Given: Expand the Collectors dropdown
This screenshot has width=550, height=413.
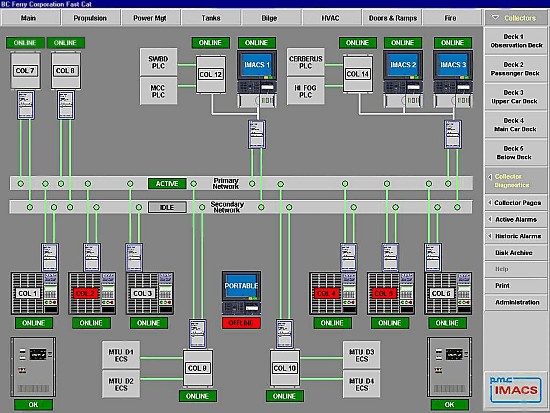Looking at the screenshot, I should (515, 18).
